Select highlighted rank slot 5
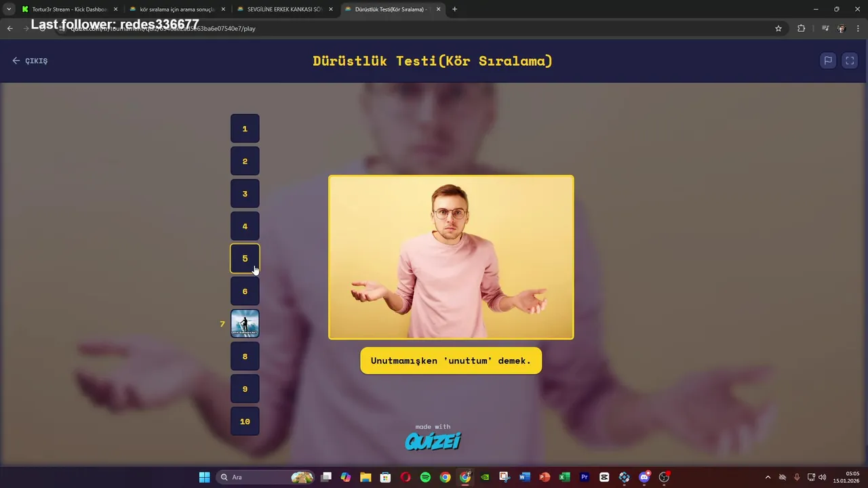The width and height of the screenshot is (868, 488). tap(245, 258)
